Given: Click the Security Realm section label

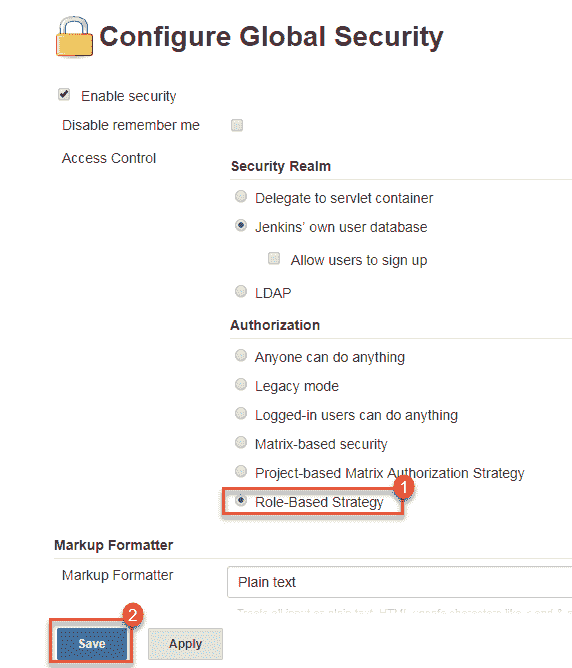Looking at the screenshot, I should 281,166.
